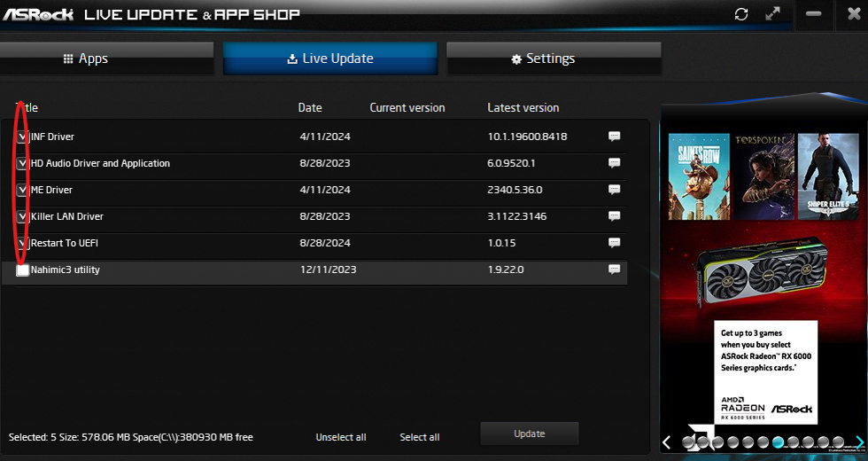Screen dimensions: 868x461
Task: Click the Forspoken game cover
Action: coord(763,176)
